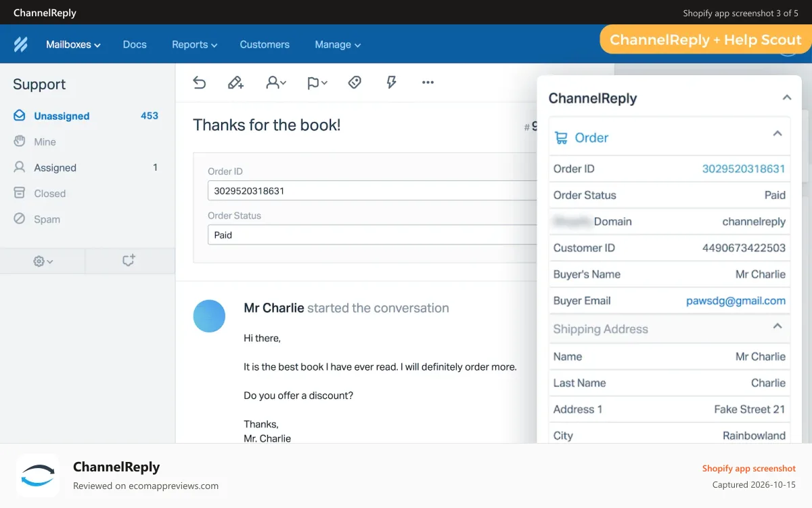
Task: Click the ChannelReply app logo
Action: tap(38, 475)
